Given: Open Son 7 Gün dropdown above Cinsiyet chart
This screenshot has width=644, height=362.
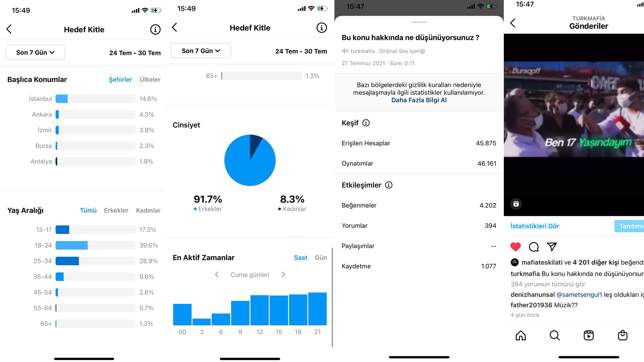Looking at the screenshot, I should 201,51.
